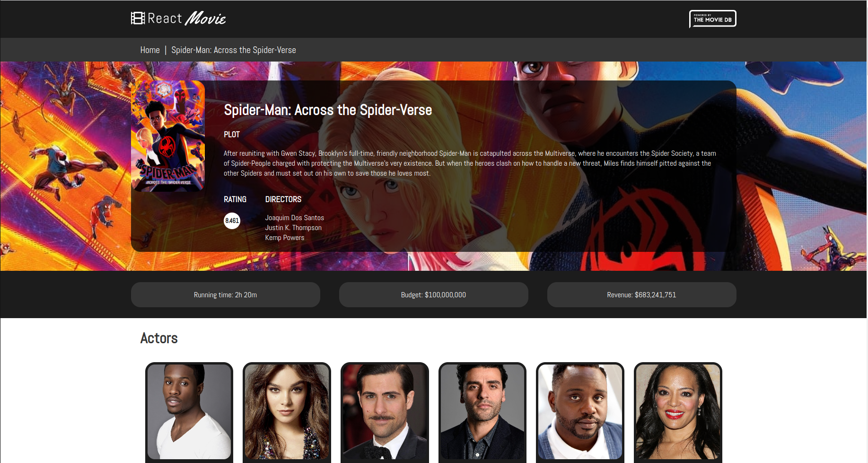Click director name Joaquim Dos Santos
This screenshot has height=463, width=868.
(x=295, y=218)
